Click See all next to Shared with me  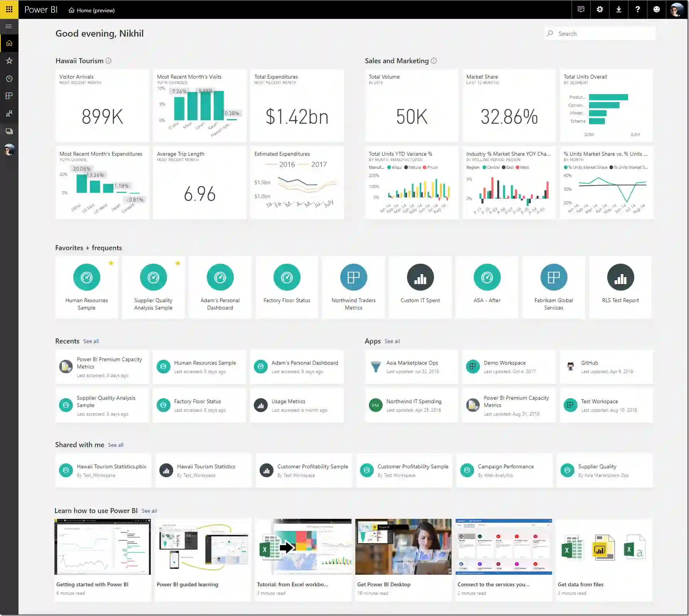(116, 445)
